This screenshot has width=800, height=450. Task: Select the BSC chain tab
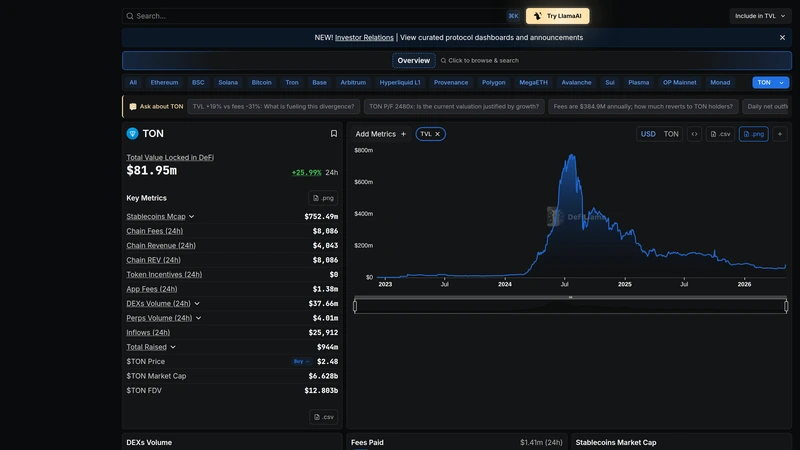point(198,83)
